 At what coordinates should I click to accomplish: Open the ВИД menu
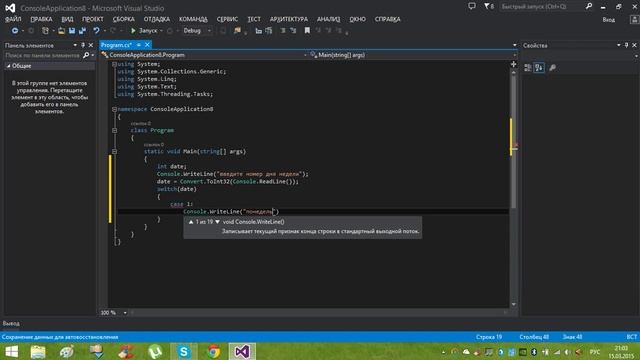pyautogui.click(x=67, y=19)
